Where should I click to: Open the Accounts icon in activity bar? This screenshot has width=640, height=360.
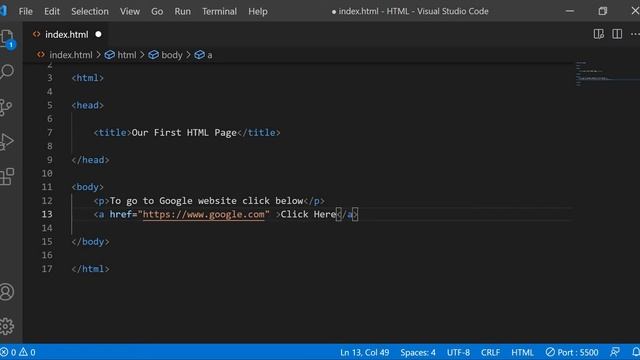(7, 292)
